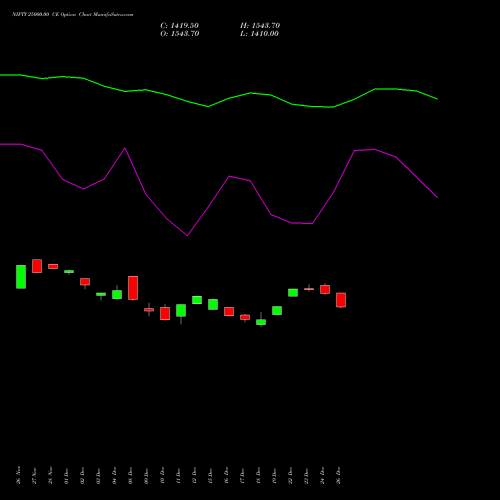500x500 pixels.
Task: Click the green candle for 19 Dec
Action: [277, 311]
